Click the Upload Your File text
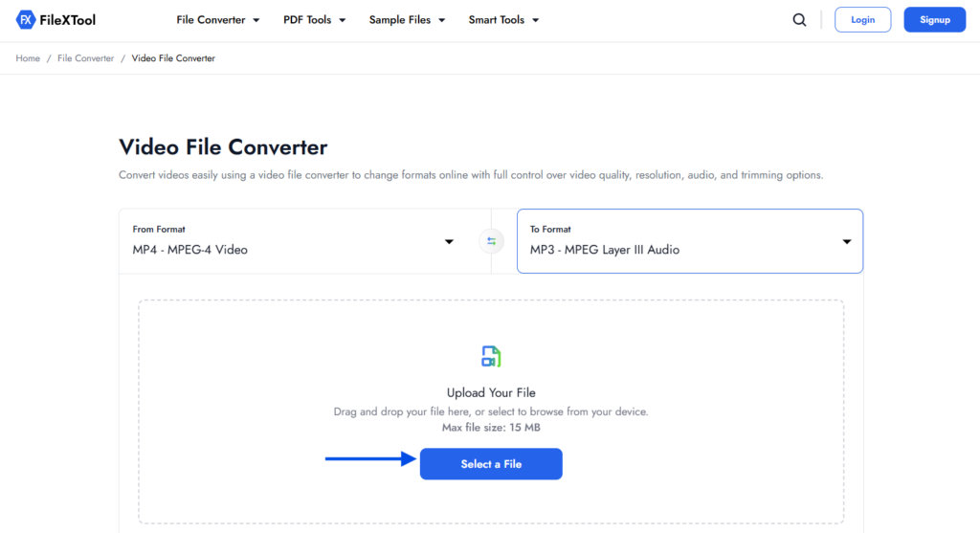 click(x=491, y=392)
